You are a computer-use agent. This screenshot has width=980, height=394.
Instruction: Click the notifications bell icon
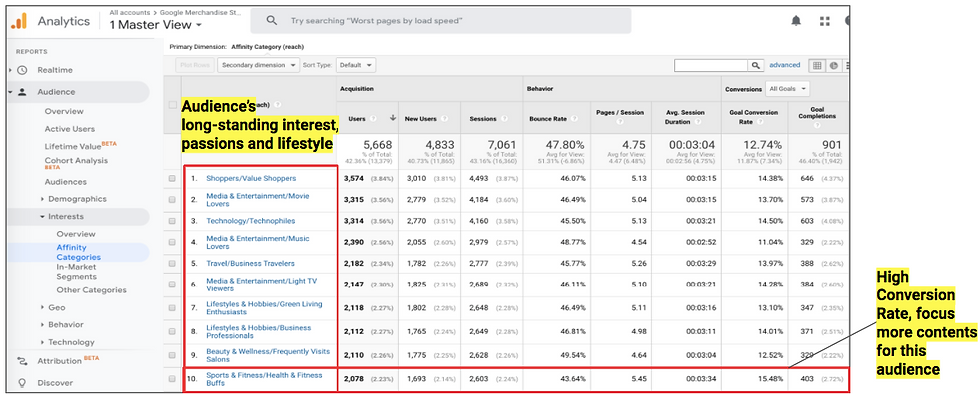(796, 21)
